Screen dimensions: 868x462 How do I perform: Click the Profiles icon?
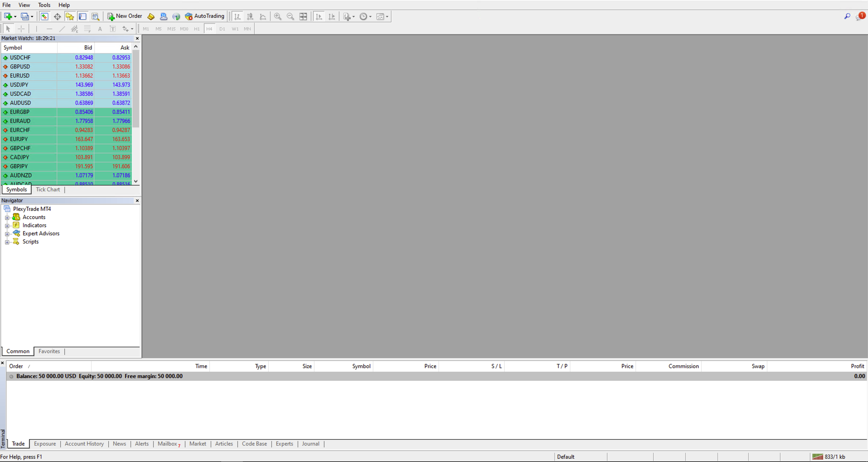pyautogui.click(x=24, y=16)
